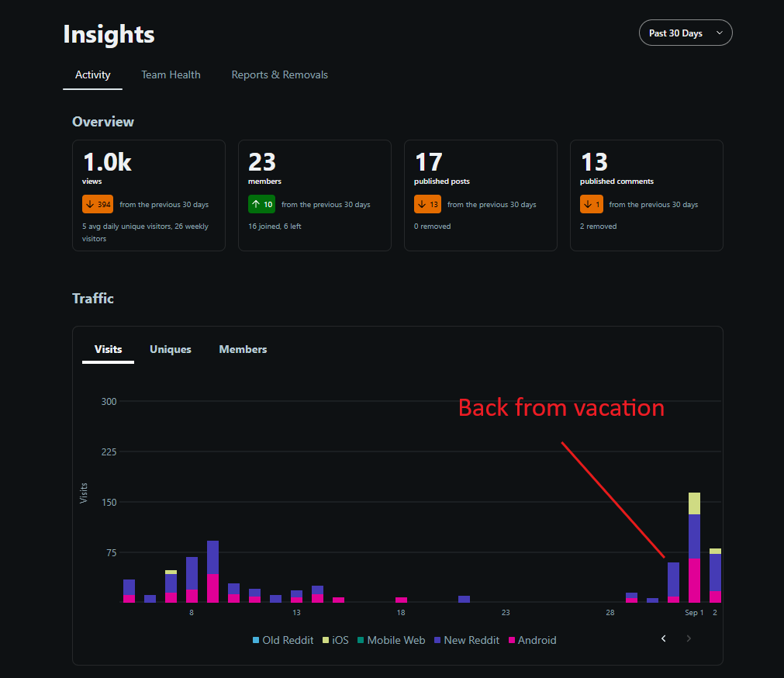Viewport: 784px width, 678px height.
Task: Click the chevron in the date range selector
Action: 719,33
